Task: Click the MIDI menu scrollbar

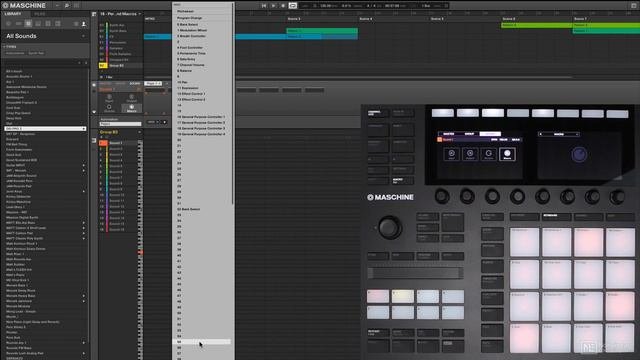Action: point(233,104)
